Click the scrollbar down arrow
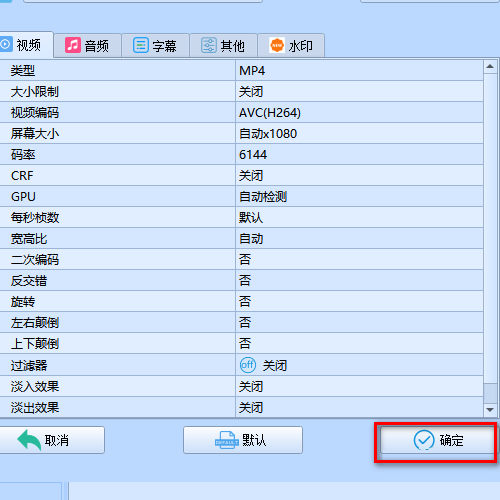 (x=490, y=410)
